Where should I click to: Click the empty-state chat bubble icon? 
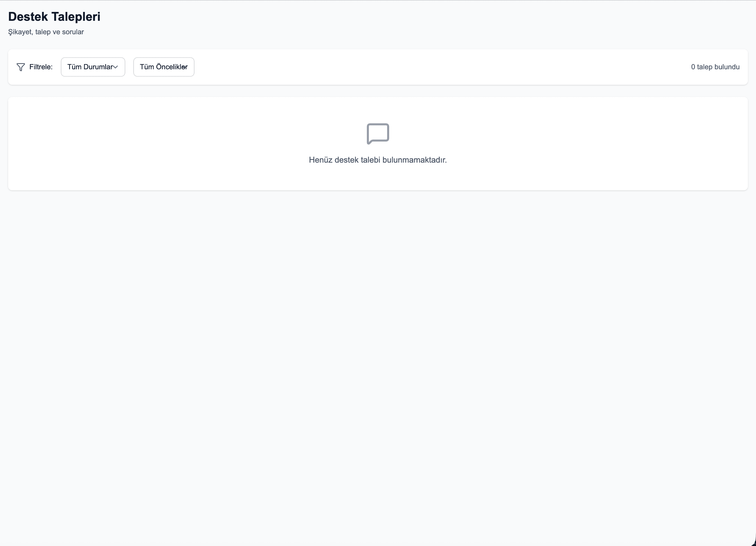pos(378,133)
